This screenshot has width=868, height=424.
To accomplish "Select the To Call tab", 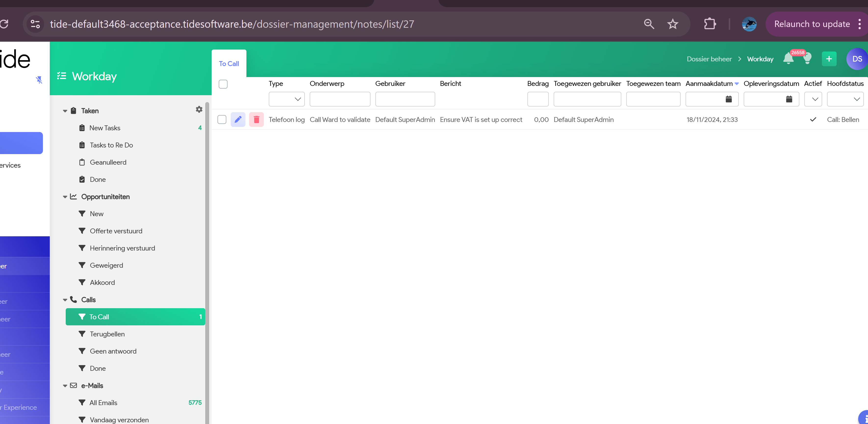I will pyautogui.click(x=229, y=64).
